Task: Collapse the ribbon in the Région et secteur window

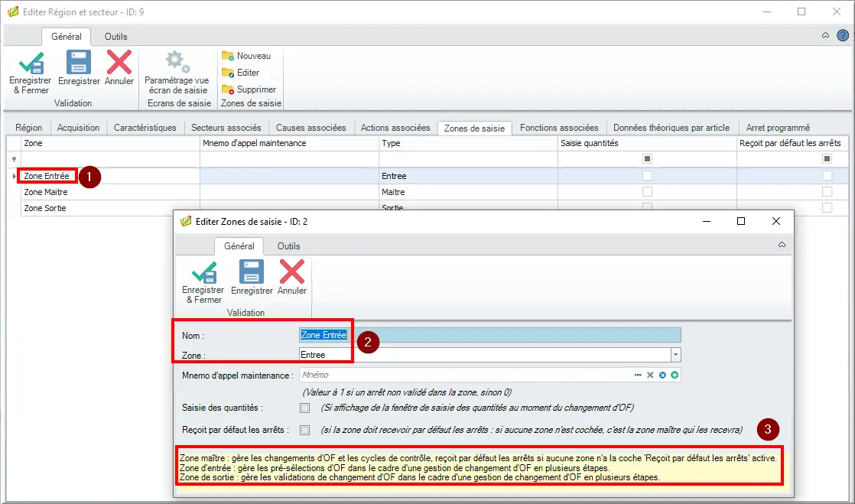Action: (825, 35)
